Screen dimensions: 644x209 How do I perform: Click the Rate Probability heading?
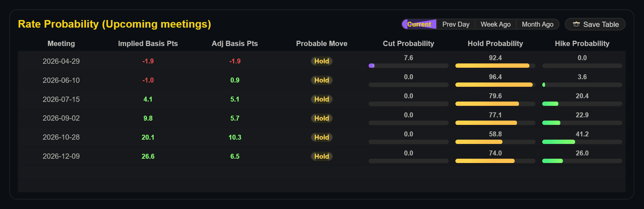[x=115, y=24]
